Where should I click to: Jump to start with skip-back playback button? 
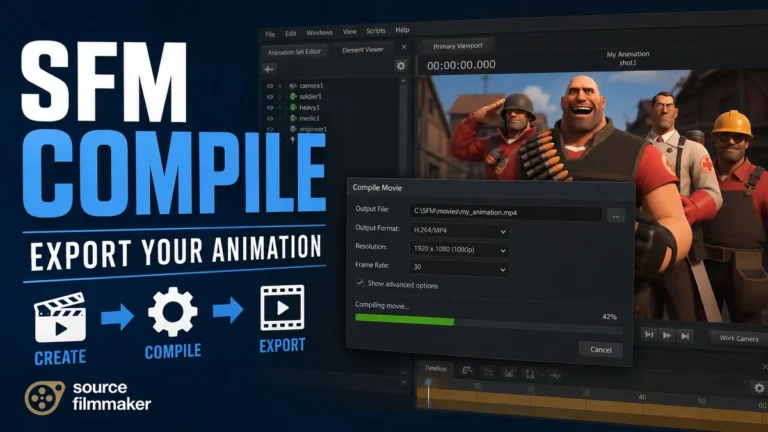tap(649, 335)
